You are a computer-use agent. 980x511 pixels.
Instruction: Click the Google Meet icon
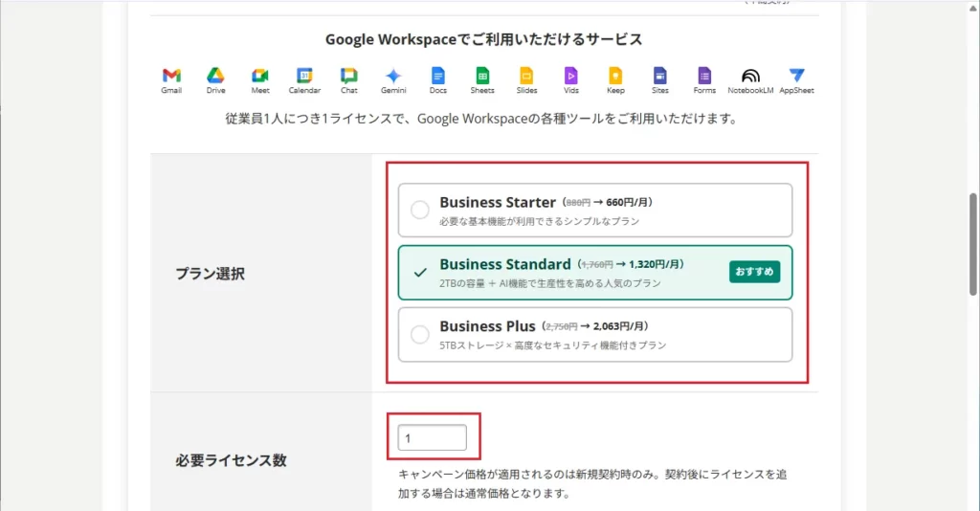point(260,76)
